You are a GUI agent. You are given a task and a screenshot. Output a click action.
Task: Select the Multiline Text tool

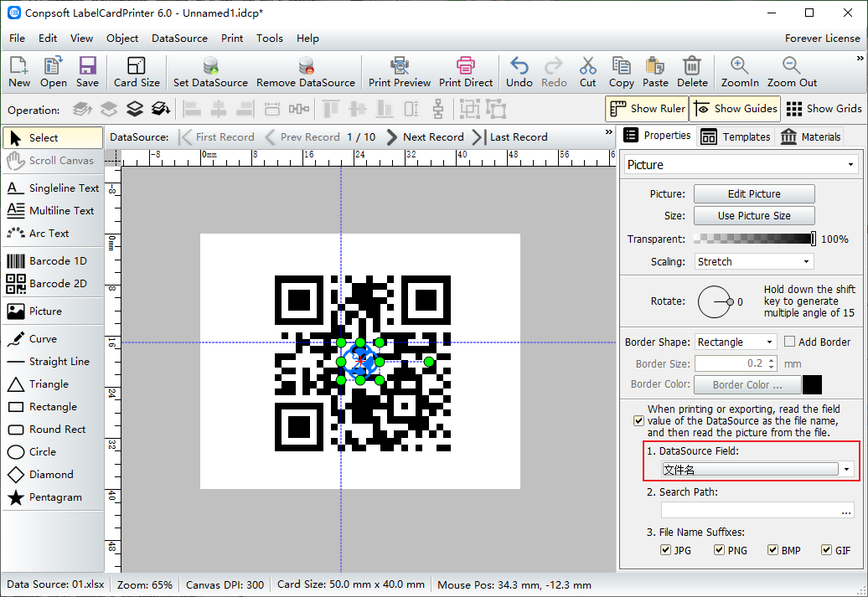(53, 210)
